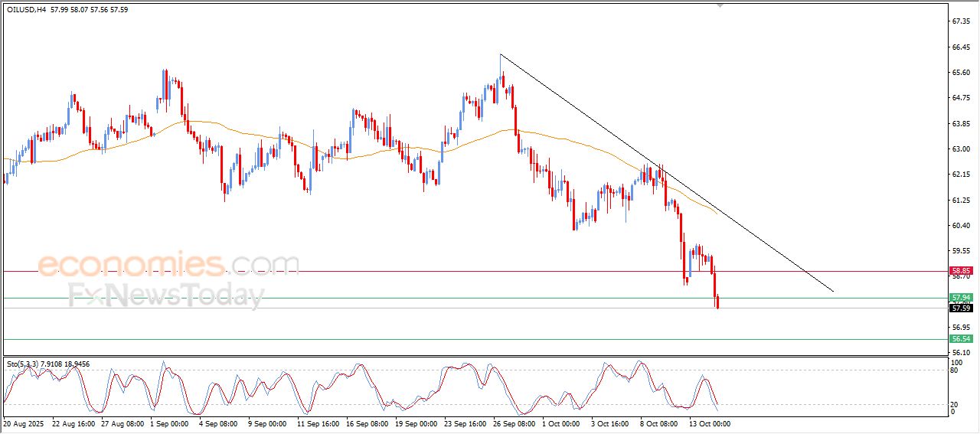The width and height of the screenshot is (980, 434).
Task: Click the 20 Aug 2025 date label
Action: [x=23, y=423]
